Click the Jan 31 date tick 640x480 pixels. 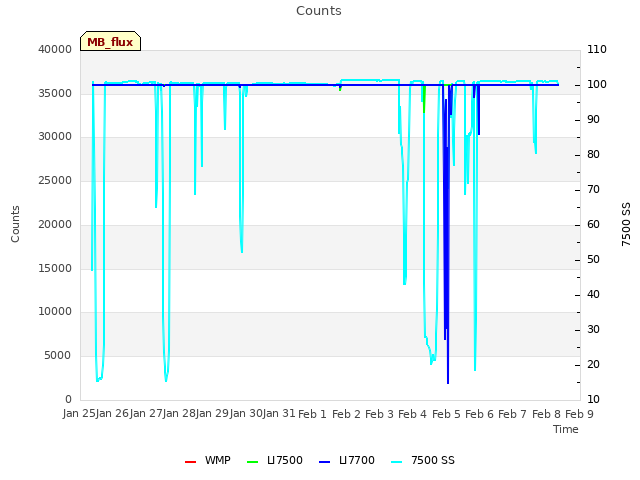click(279, 413)
